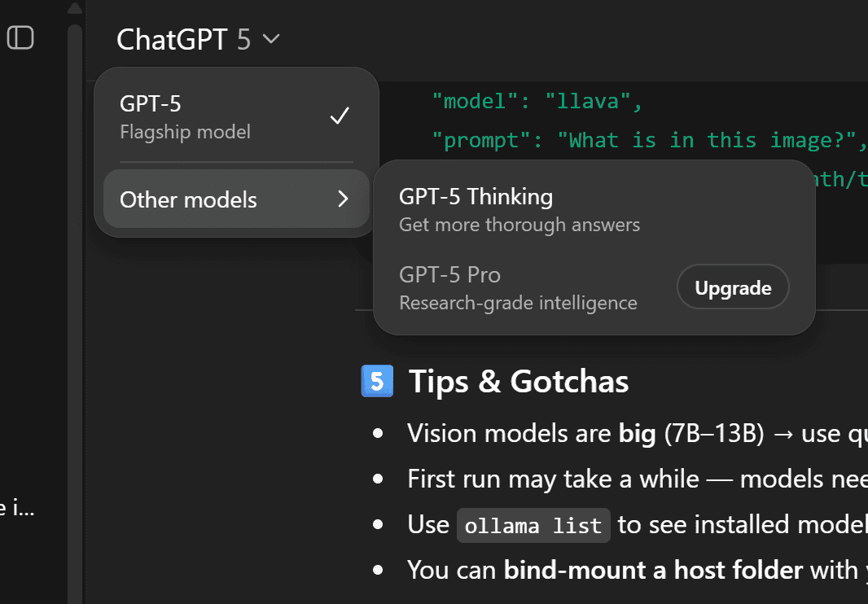Screen dimensions: 868x604
Task: Select the GPT-5 flagship model
Action: coord(151,103)
